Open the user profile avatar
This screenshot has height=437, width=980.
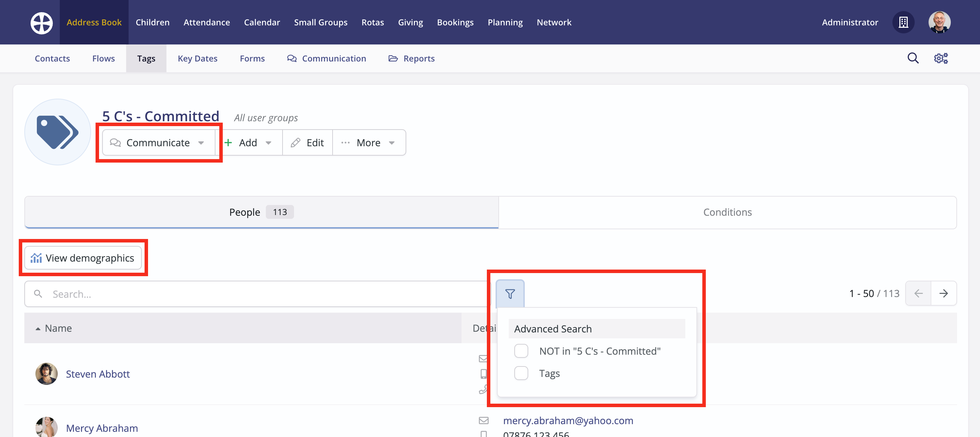pyautogui.click(x=939, y=23)
